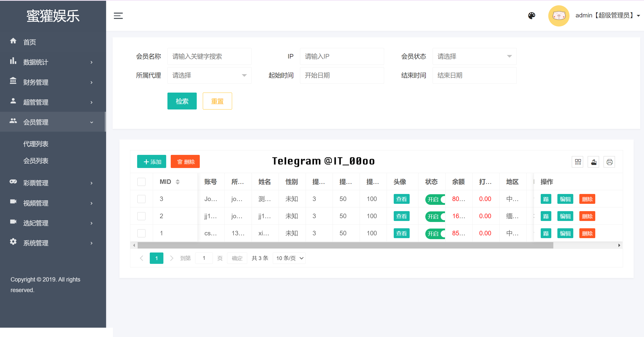Open the admin user dropdown menu

607,15
